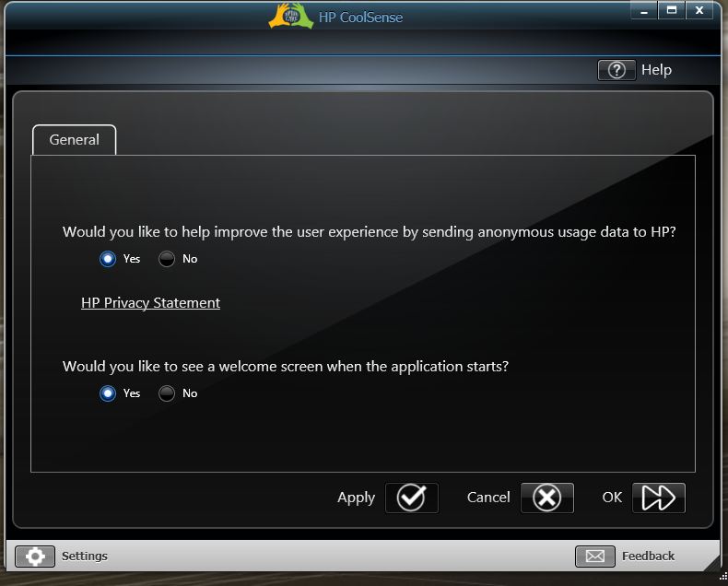Maximize the HP CoolSense window
The width and height of the screenshot is (728, 586).
coord(672,11)
